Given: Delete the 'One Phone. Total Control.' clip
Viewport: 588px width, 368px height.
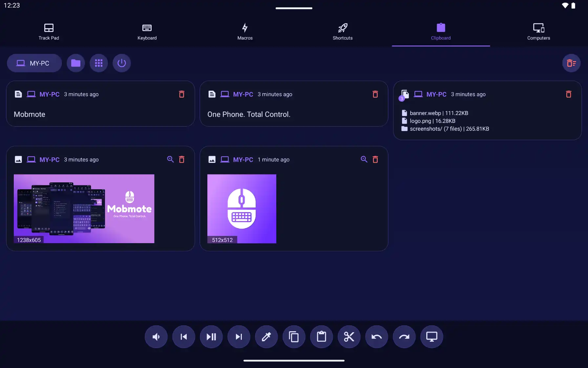Looking at the screenshot, I should pos(375,94).
